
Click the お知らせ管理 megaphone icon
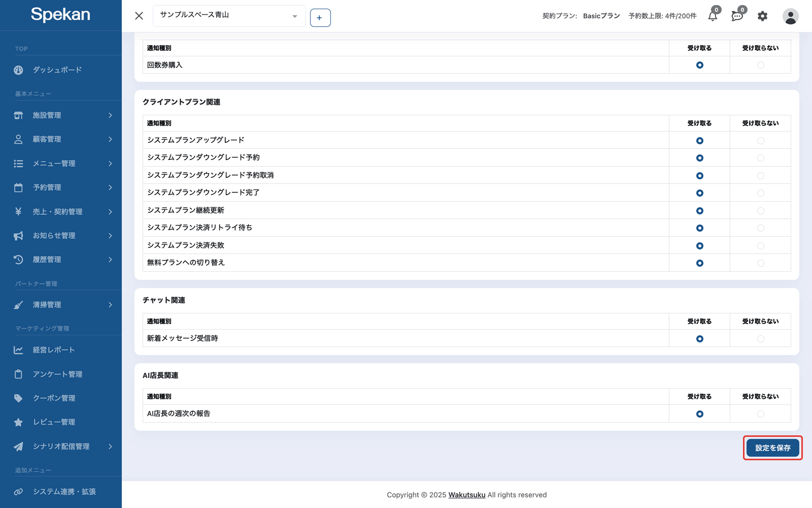[x=18, y=236]
